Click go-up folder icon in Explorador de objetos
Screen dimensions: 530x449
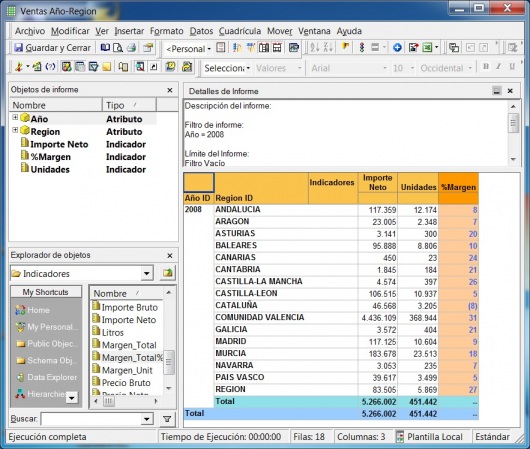168,273
